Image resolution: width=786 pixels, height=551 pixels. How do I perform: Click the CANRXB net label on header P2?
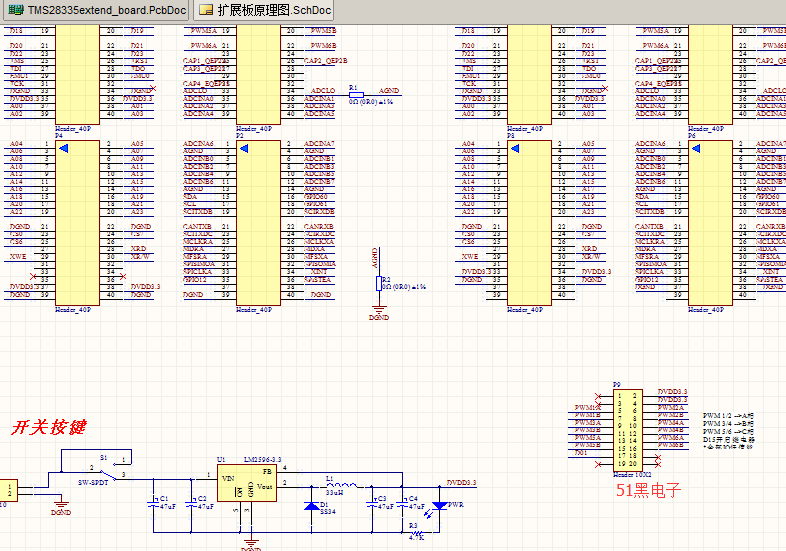(319, 226)
